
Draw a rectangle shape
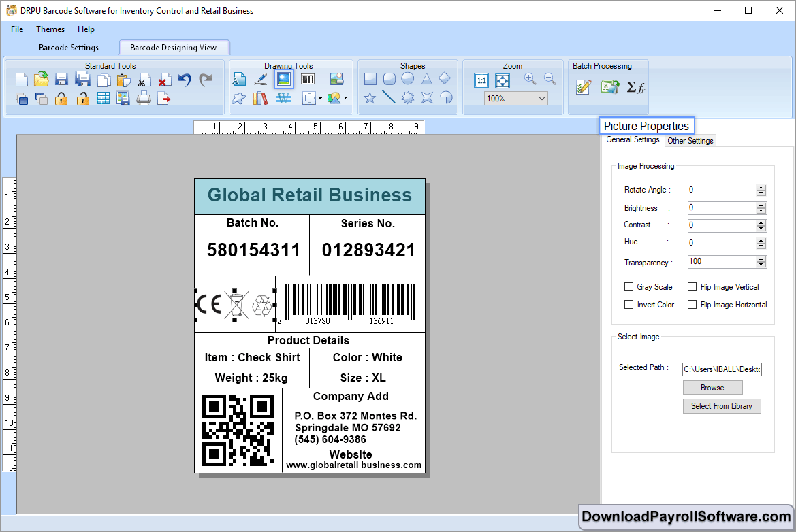[x=370, y=79]
